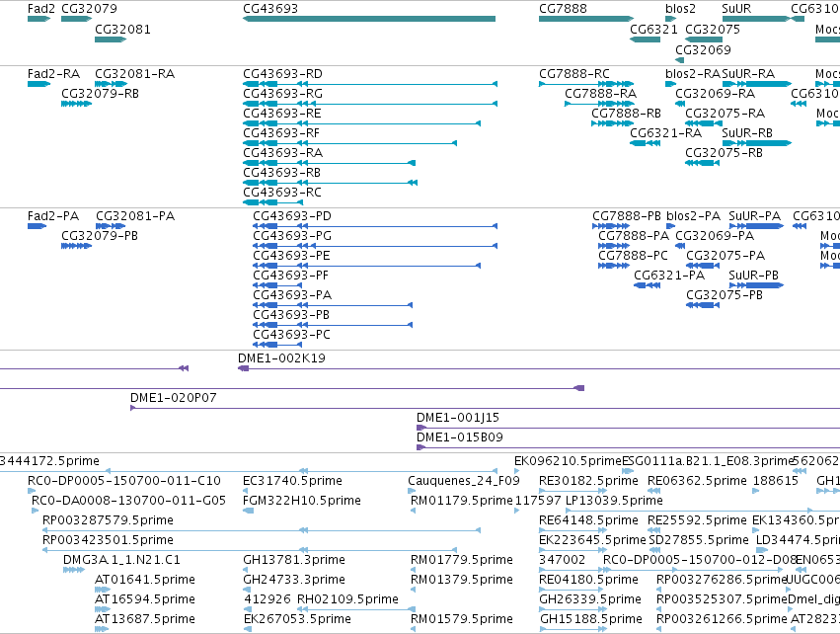
Task: Click protein CG32081-PA
Action: [x=111, y=226]
